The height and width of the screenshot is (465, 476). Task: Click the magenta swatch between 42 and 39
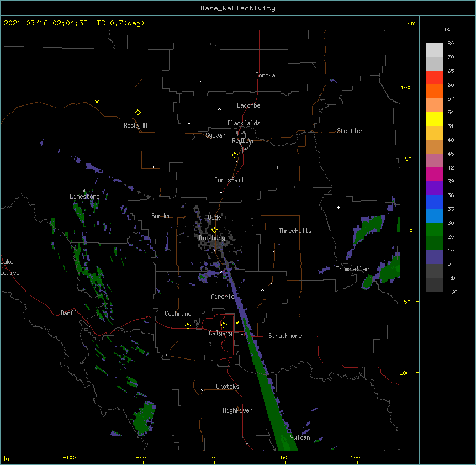434,174
